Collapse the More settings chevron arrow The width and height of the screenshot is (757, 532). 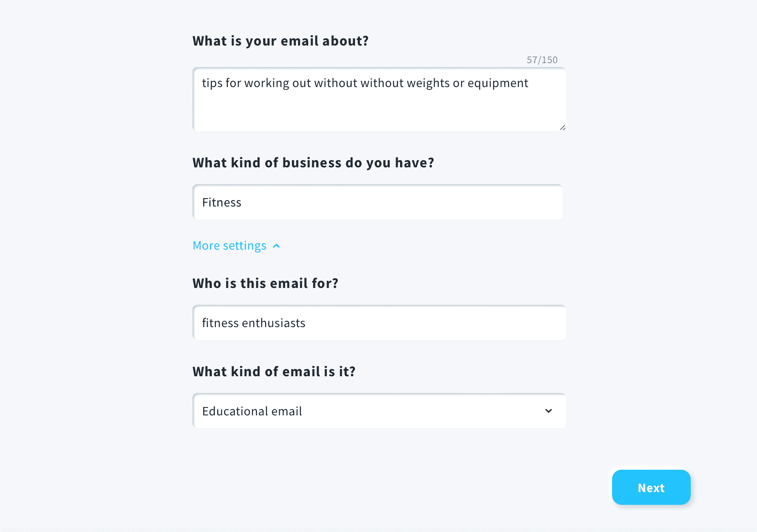pos(276,246)
